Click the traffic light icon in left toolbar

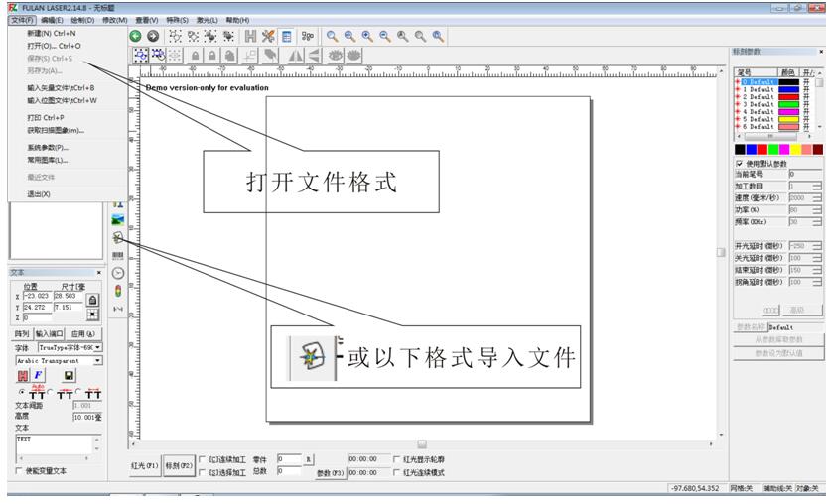click(x=118, y=290)
